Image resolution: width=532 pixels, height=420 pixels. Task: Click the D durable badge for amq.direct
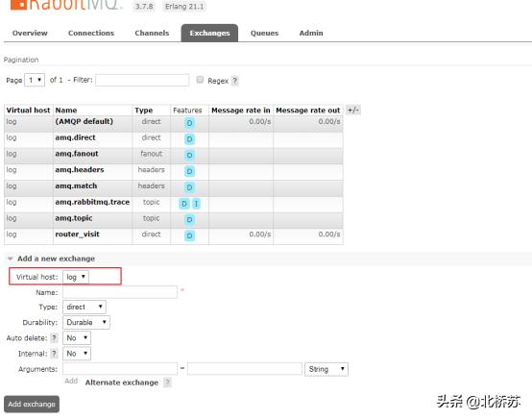pyautogui.click(x=189, y=139)
